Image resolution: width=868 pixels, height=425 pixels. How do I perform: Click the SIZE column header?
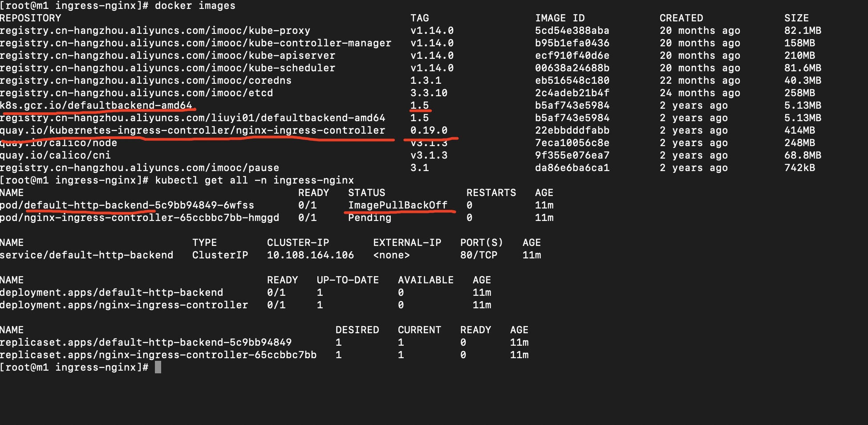[796, 18]
